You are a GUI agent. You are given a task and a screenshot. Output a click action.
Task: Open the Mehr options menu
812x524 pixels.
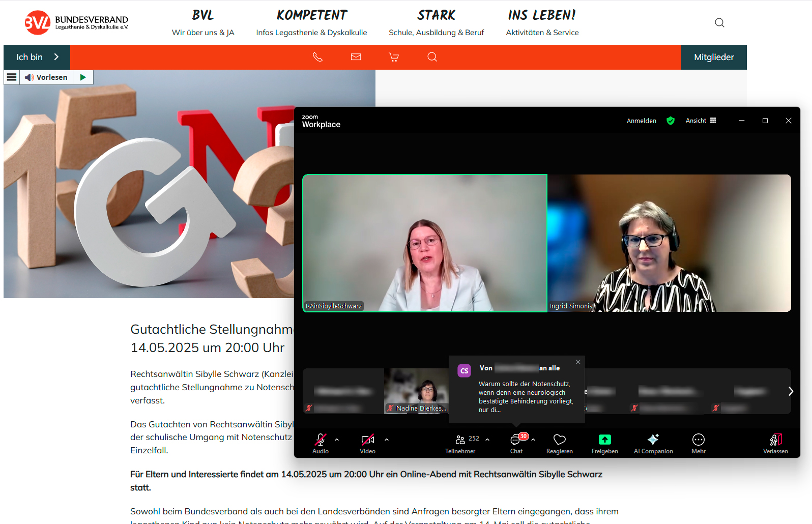coord(699,444)
